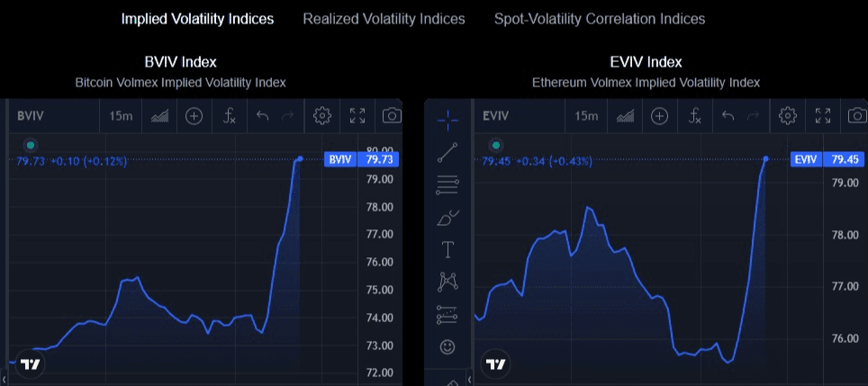Click the EVIV price label 79.45
This screenshot has height=386, width=868.
[843, 159]
